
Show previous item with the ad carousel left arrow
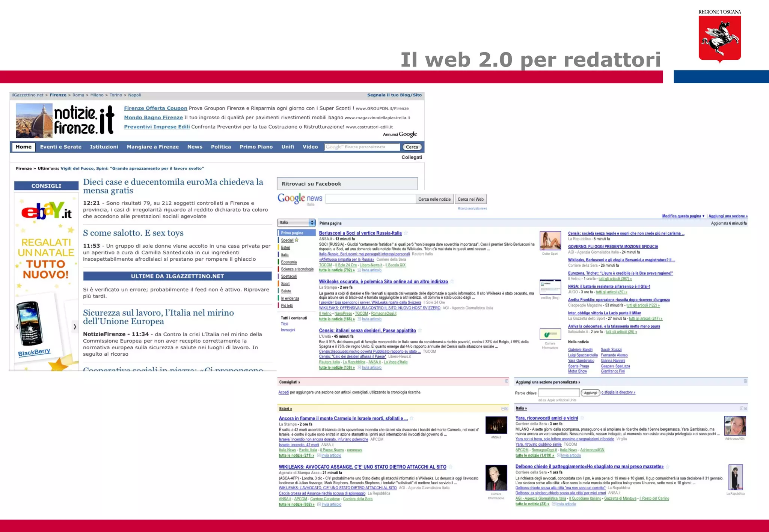click(17, 327)
